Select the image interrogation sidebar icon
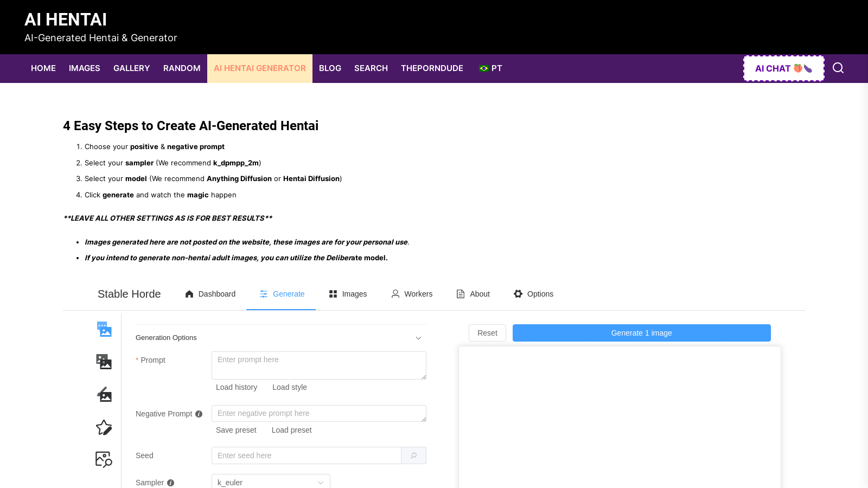The height and width of the screenshot is (488, 868). pos(104,459)
